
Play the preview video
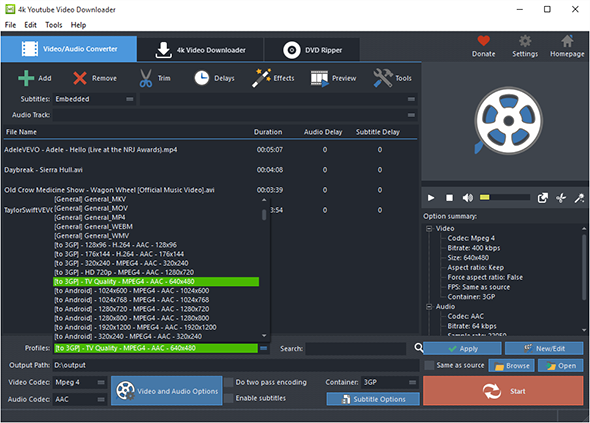click(x=431, y=198)
